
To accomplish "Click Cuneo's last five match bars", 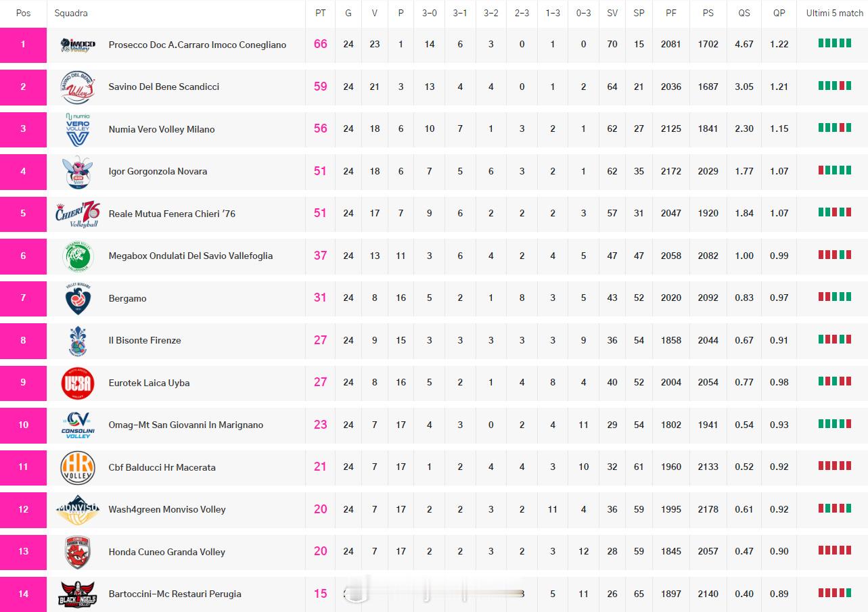I will pos(835,550).
